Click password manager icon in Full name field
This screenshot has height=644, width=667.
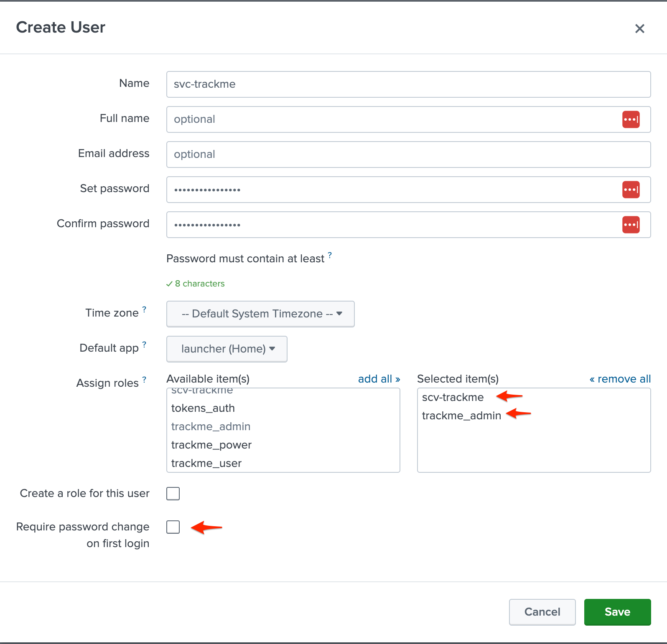(x=631, y=119)
